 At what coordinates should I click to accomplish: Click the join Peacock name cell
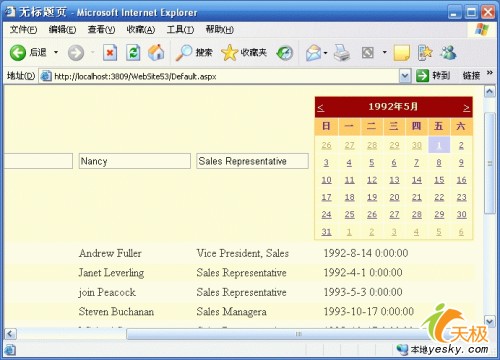[107, 292]
